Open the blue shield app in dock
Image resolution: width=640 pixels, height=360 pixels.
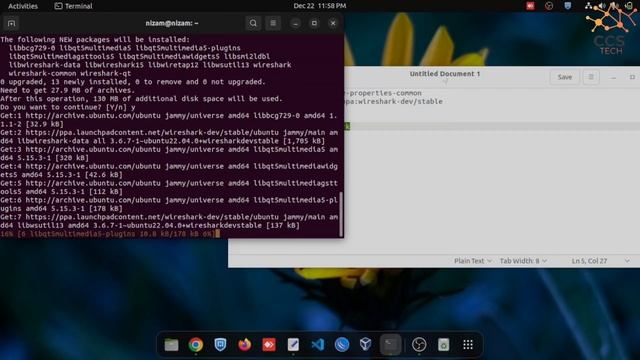220,345
